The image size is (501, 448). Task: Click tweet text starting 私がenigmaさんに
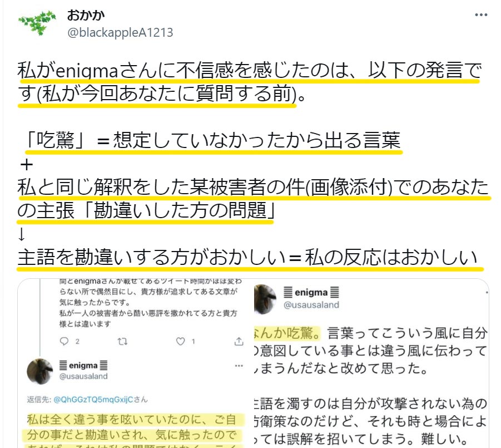point(249,82)
